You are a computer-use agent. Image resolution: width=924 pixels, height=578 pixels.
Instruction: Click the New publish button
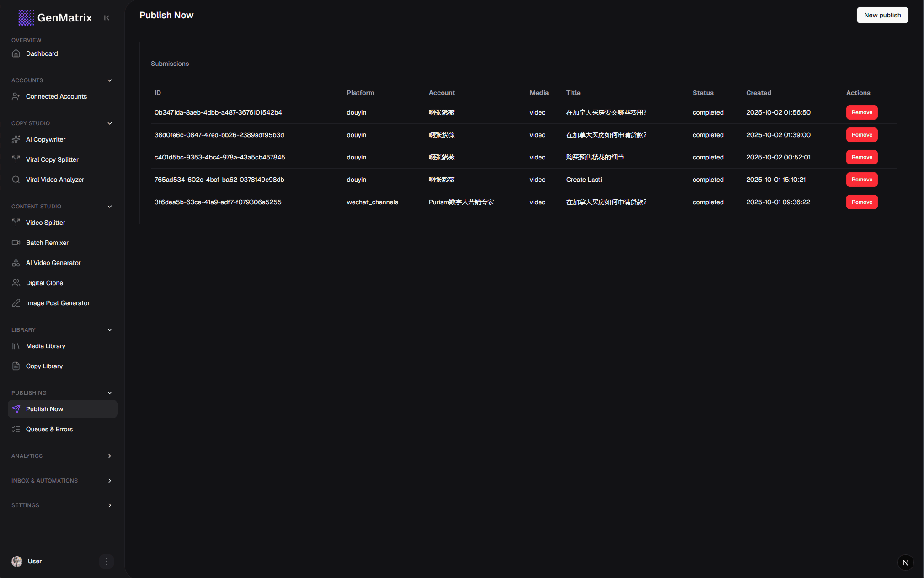click(881, 15)
